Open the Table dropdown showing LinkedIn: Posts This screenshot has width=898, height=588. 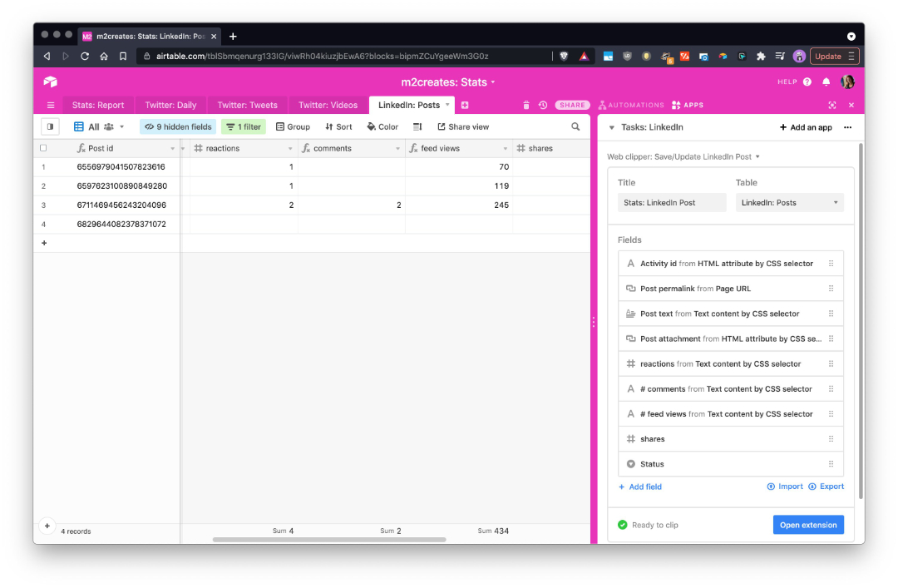coord(789,202)
